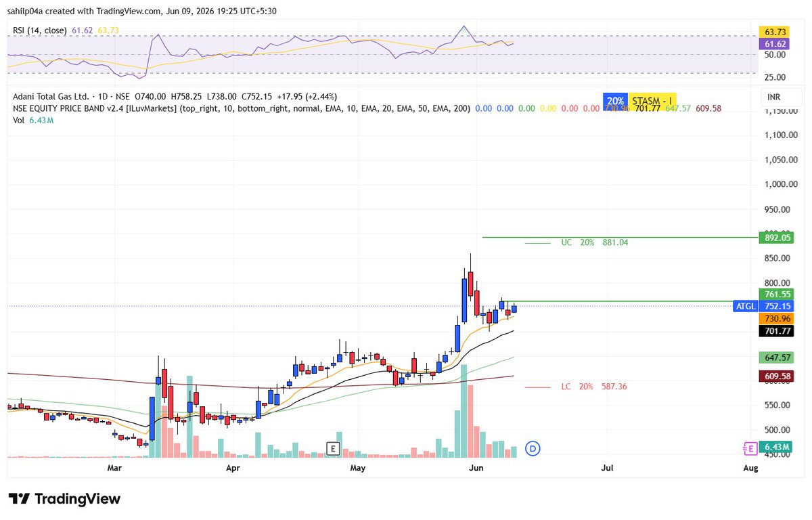Click the 950.00 price axis label
The height and width of the screenshot is (520, 812).
pos(778,209)
